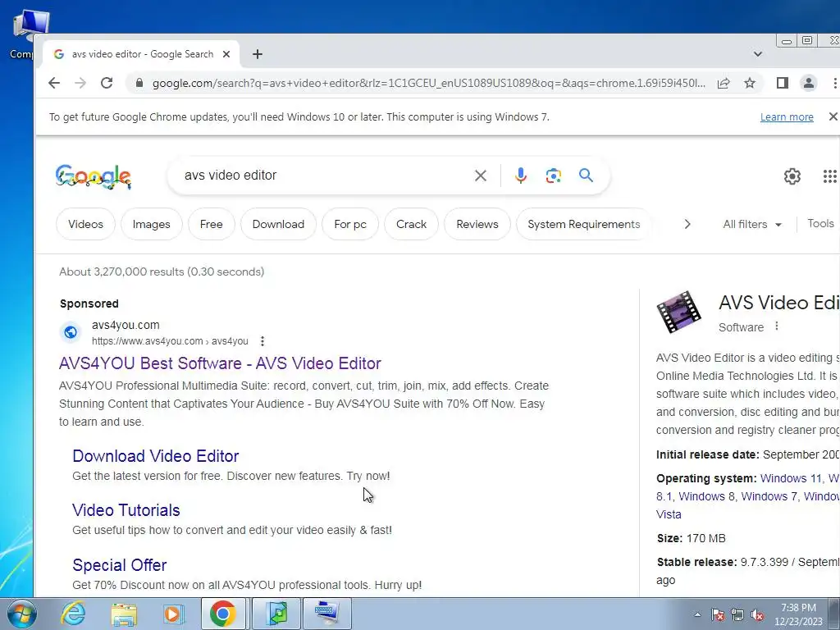Open the Chrome profile avatar icon
Viewport: 840px width, 630px height.
(808, 83)
